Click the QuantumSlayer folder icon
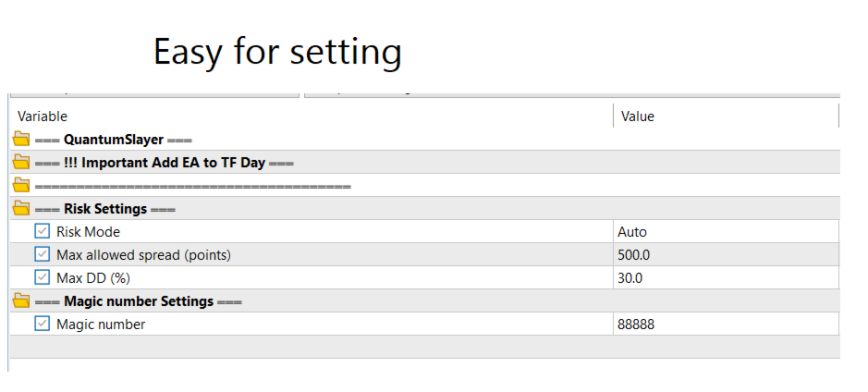The height and width of the screenshot is (392, 868). point(21,140)
